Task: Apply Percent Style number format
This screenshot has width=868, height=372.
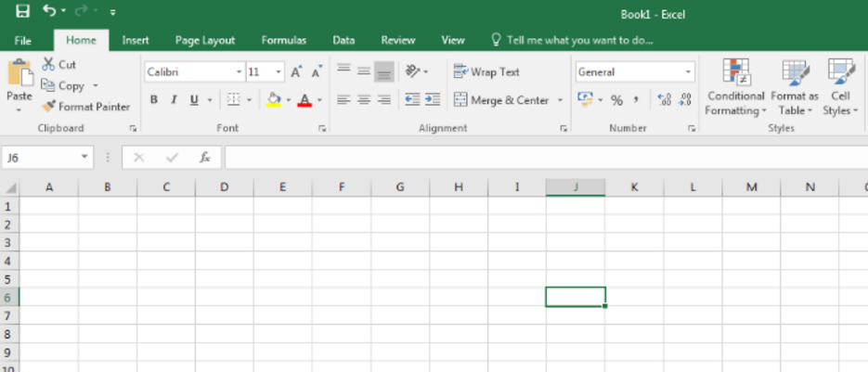Action: 616,100
